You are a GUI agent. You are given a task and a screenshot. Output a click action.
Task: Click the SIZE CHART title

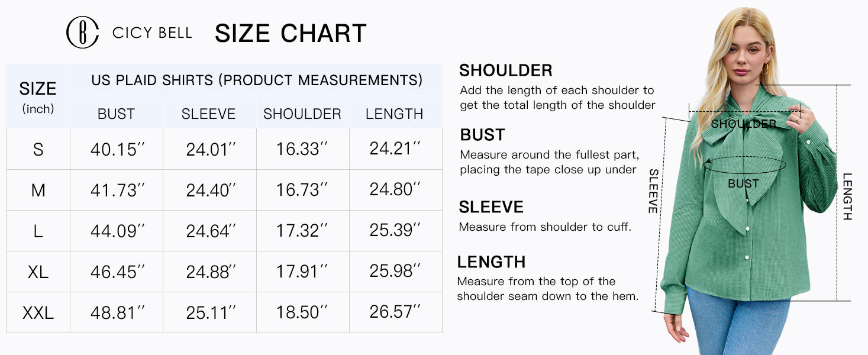(x=291, y=33)
